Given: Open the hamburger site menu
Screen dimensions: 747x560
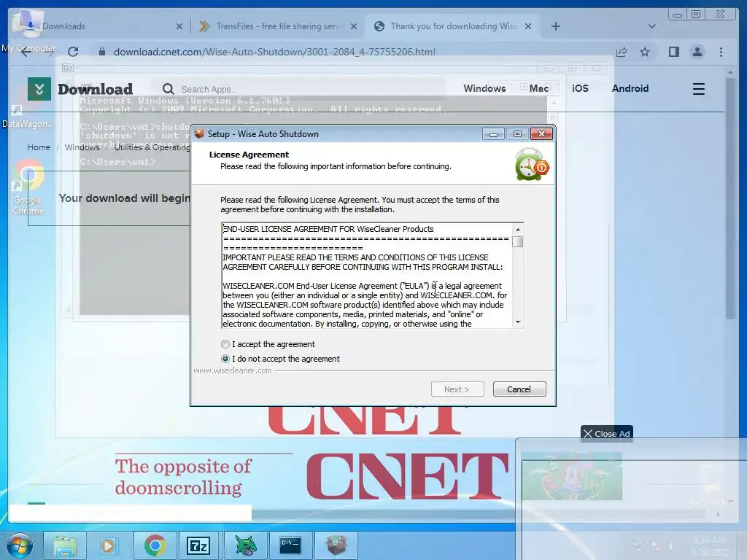Looking at the screenshot, I should pos(698,89).
